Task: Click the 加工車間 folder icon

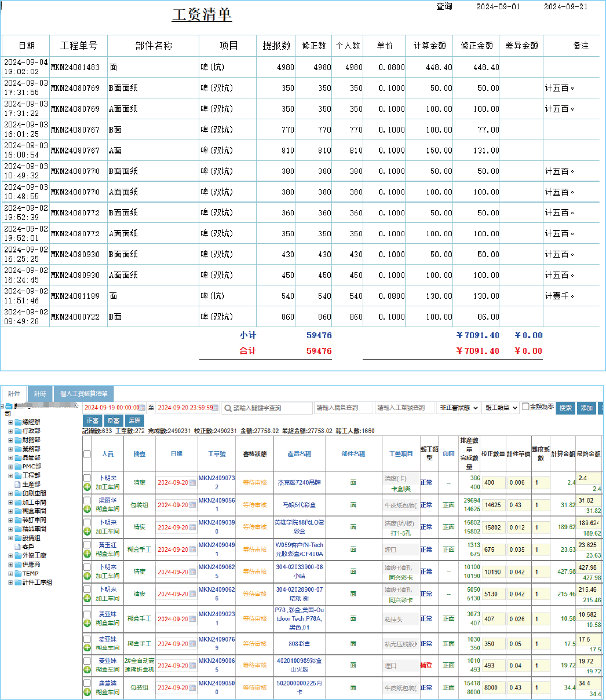Action: 18,503
